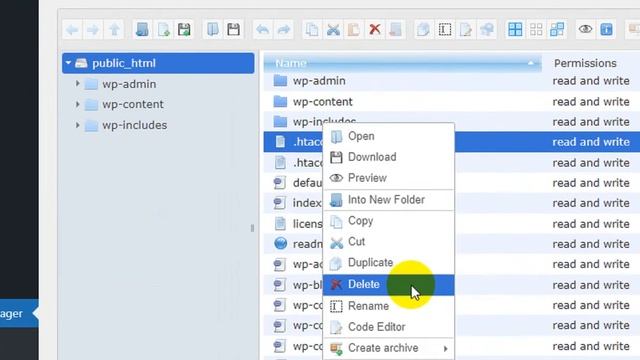The height and width of the screenshot is (360, 640).
Task: Select the license text file icon
Action: 280,224
